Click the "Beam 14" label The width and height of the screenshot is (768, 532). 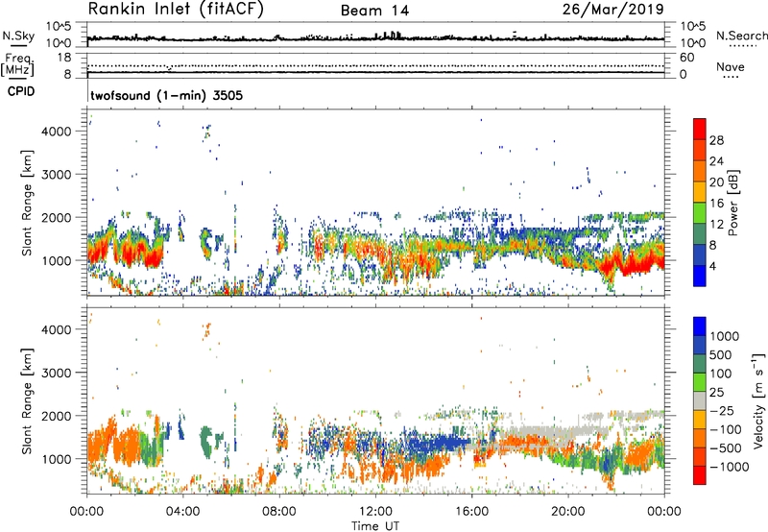374,11
